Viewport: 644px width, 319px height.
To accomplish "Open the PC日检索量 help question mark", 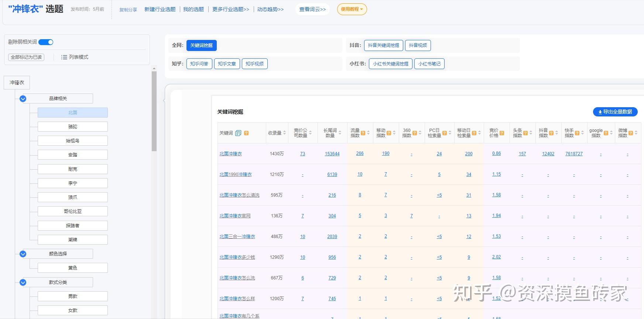I will pyautogui.click(x=445, y=133).
